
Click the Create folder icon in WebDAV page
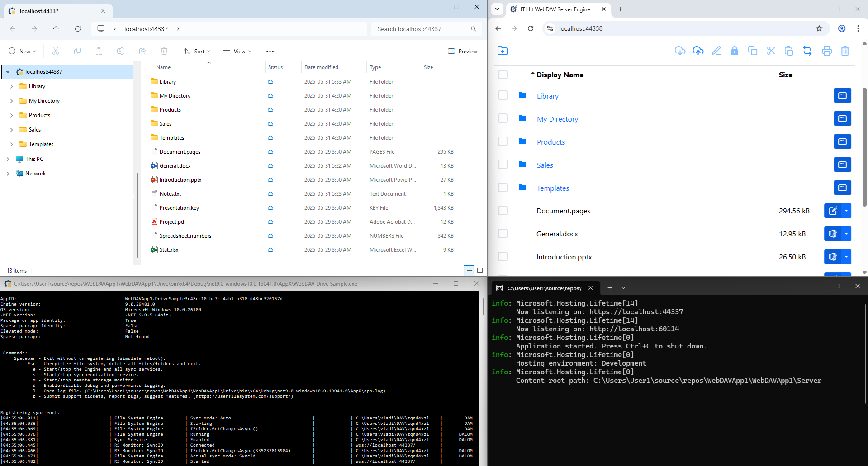pos(503,51)
